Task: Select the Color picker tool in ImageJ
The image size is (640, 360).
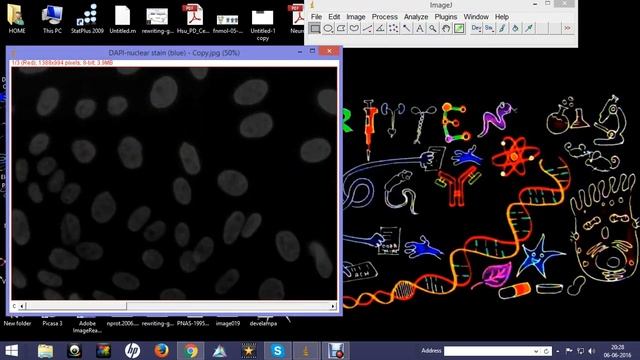Action: [x=459, y=28]
